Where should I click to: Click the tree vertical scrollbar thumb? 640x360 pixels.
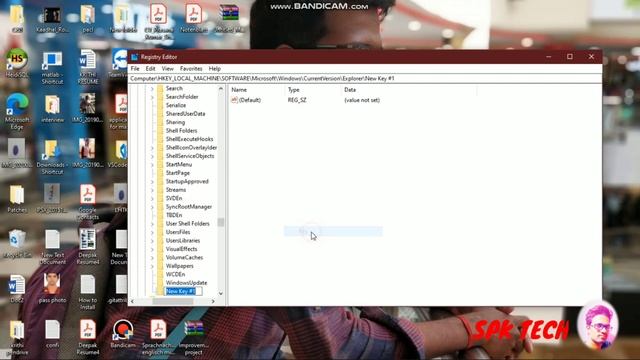tap(221, 222)
